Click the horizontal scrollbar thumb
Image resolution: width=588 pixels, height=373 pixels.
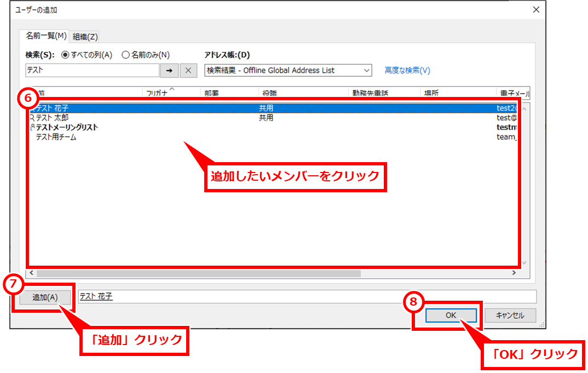point(198,273)
